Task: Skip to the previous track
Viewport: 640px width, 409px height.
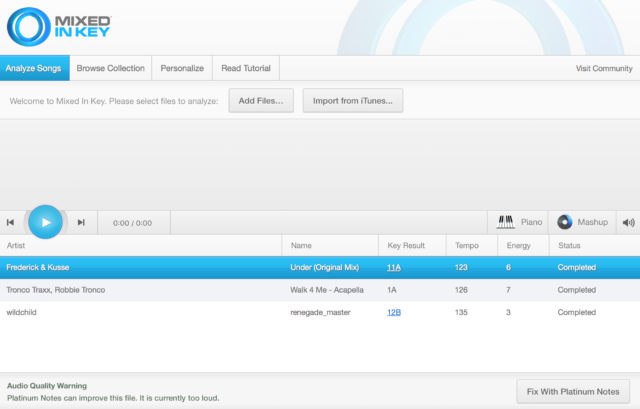Action: point(11,222)
